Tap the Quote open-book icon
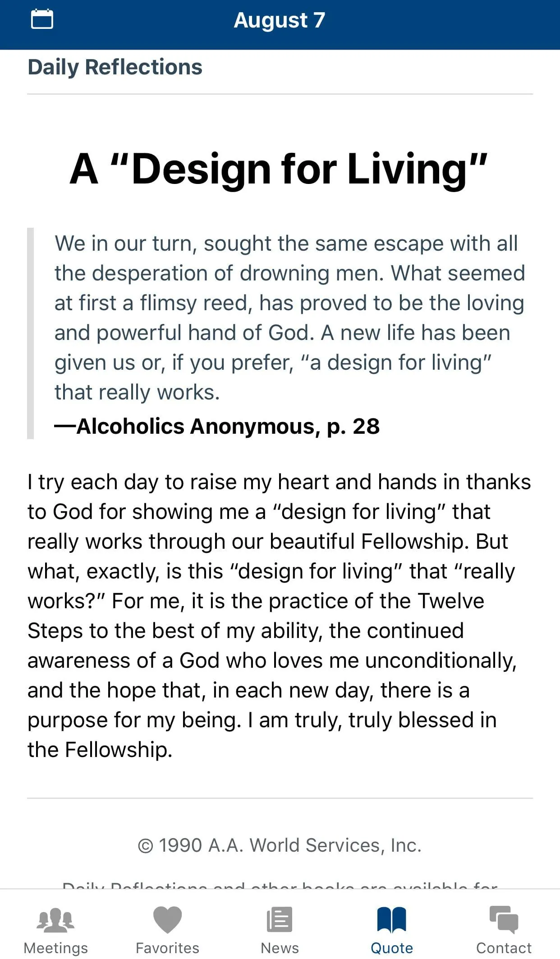This screenshot has height=959, width=560. (x=391, y=919)
